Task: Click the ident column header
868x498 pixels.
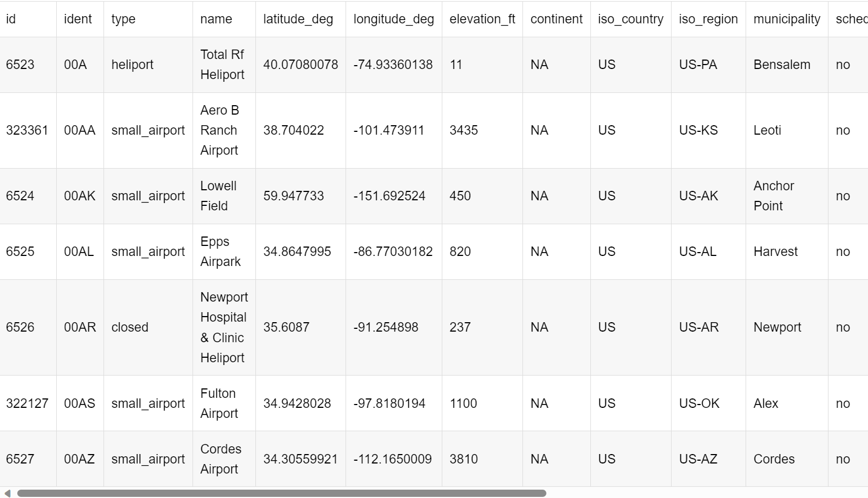Action: 78,19
